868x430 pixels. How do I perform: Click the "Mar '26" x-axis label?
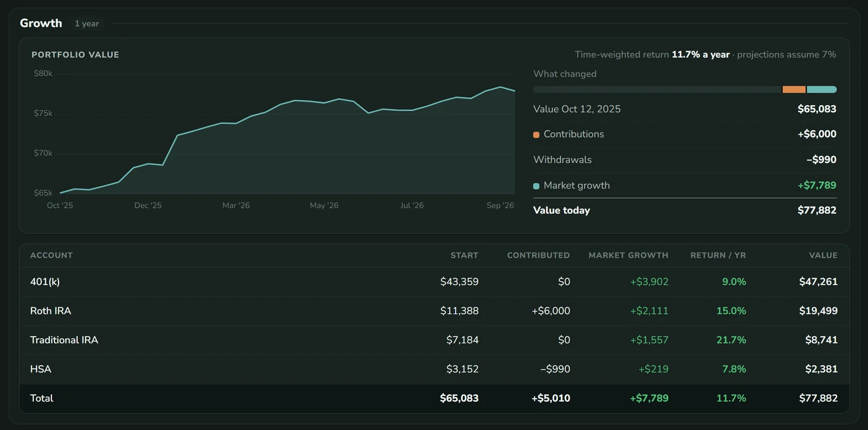[x=236, y=205]
